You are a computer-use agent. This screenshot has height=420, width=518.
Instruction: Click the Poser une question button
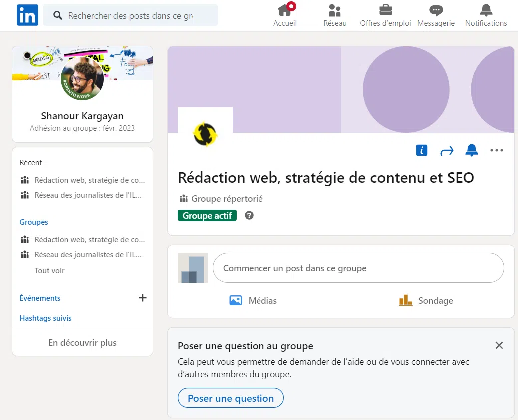(231, 398)
